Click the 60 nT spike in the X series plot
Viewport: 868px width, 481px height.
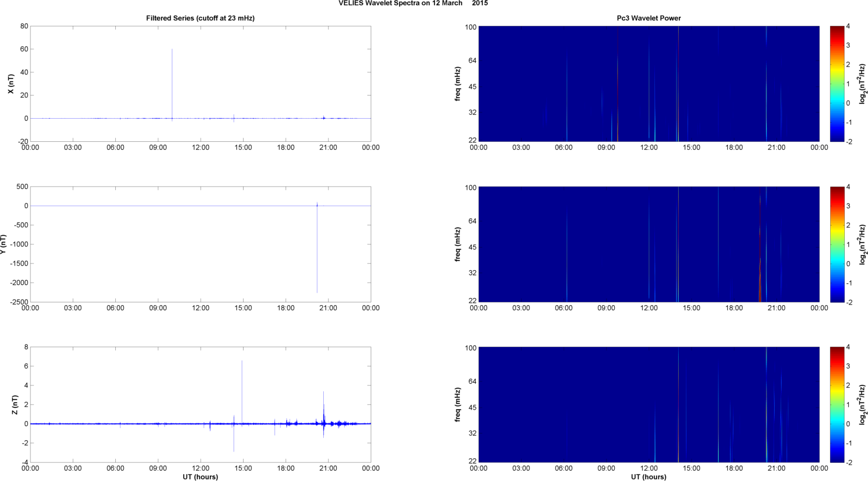click(172, 84)
